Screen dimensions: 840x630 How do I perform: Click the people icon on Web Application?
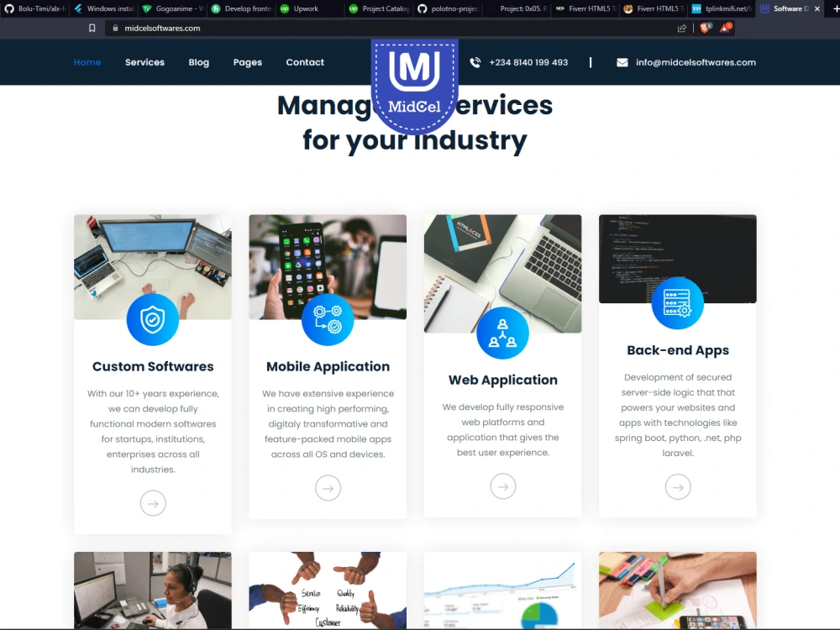tap(502, 333)
